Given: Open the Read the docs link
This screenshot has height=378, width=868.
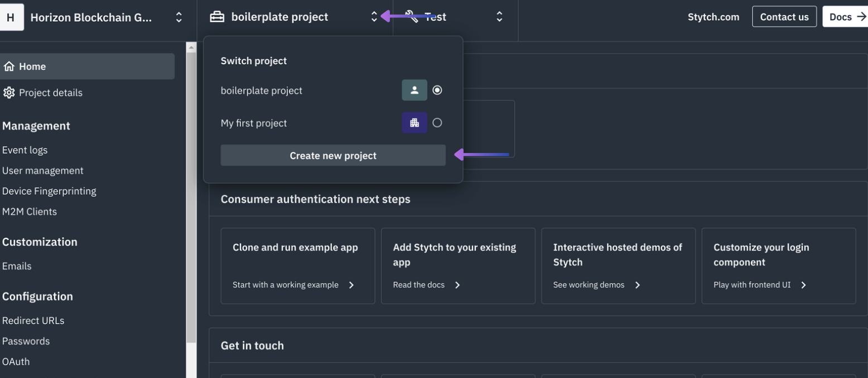Looking at the screenshot, I should point(418,285).
